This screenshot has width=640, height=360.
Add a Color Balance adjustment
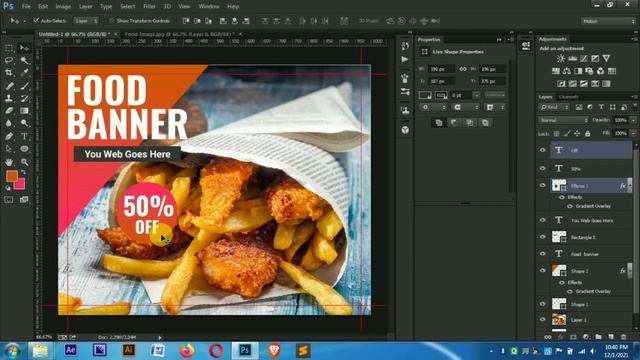click(567, 71)
